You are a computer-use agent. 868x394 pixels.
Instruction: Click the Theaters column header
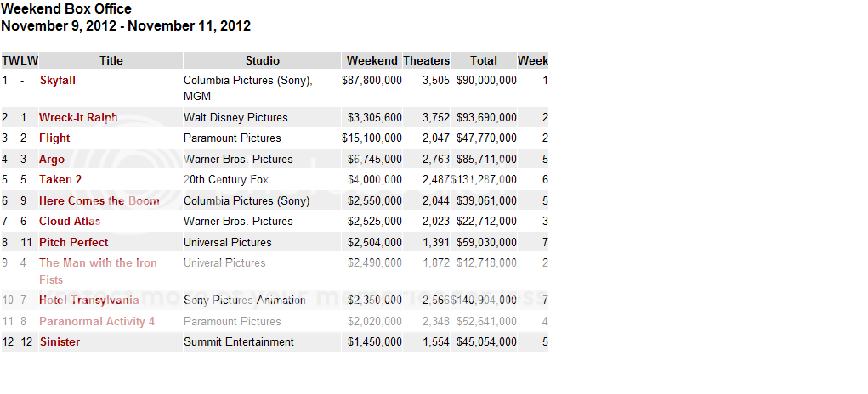click(426, 60)
